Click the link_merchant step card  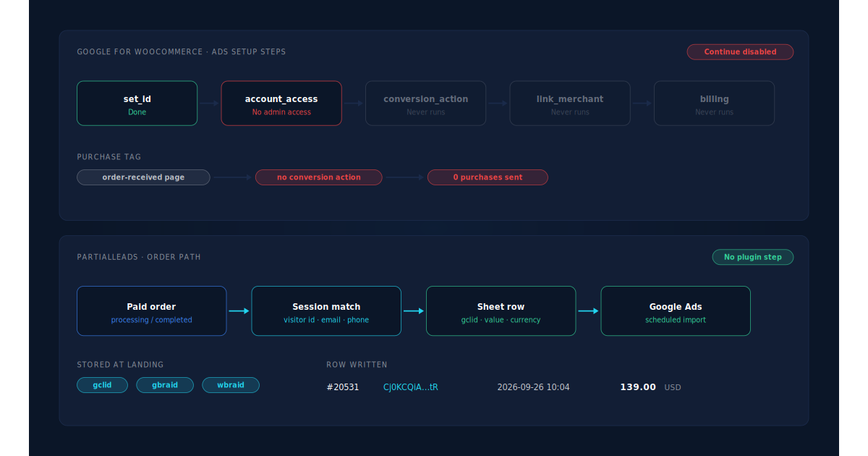click(x=570, y=104)
